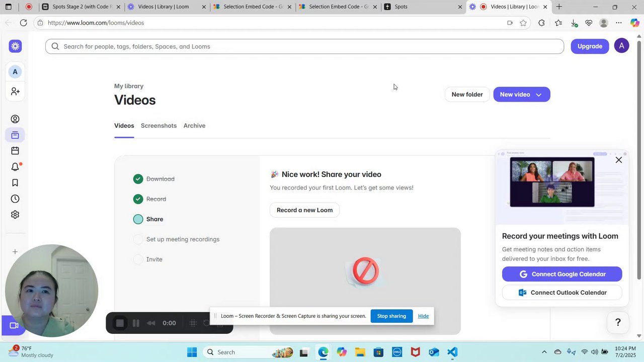This screenshot has width=644, height=362.
Task: Switch to second Selection Embed Code tab
Action: pyautogui.click(x=337, y=7)
